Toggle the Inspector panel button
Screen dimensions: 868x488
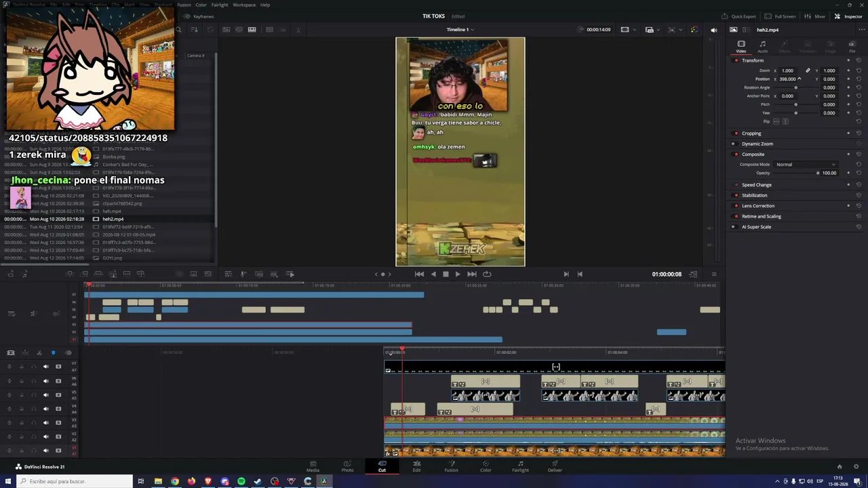848,16
